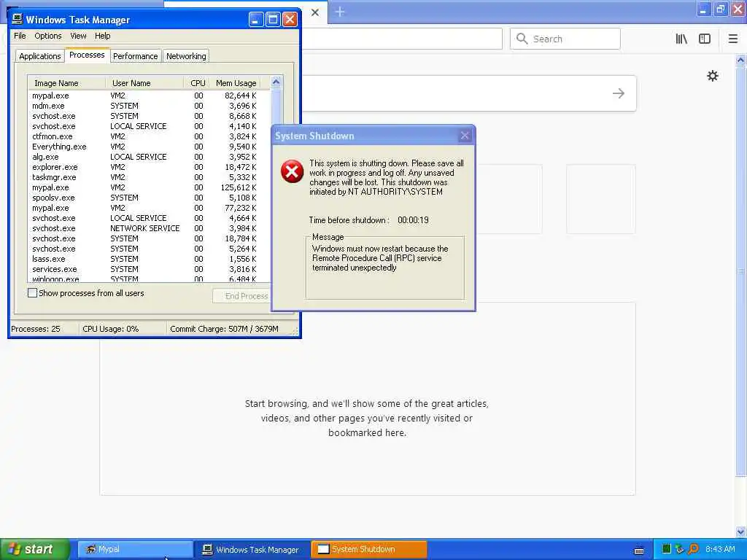The height and width of the screenshot is (560, 747).
Task: Click Time before shutdown countdown
Action: [413, 220]
